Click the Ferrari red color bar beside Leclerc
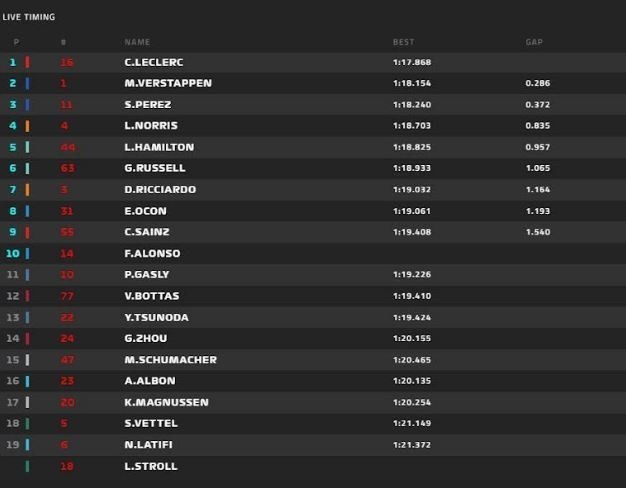The width and height of the screenshot is (626, 488). 27,62
